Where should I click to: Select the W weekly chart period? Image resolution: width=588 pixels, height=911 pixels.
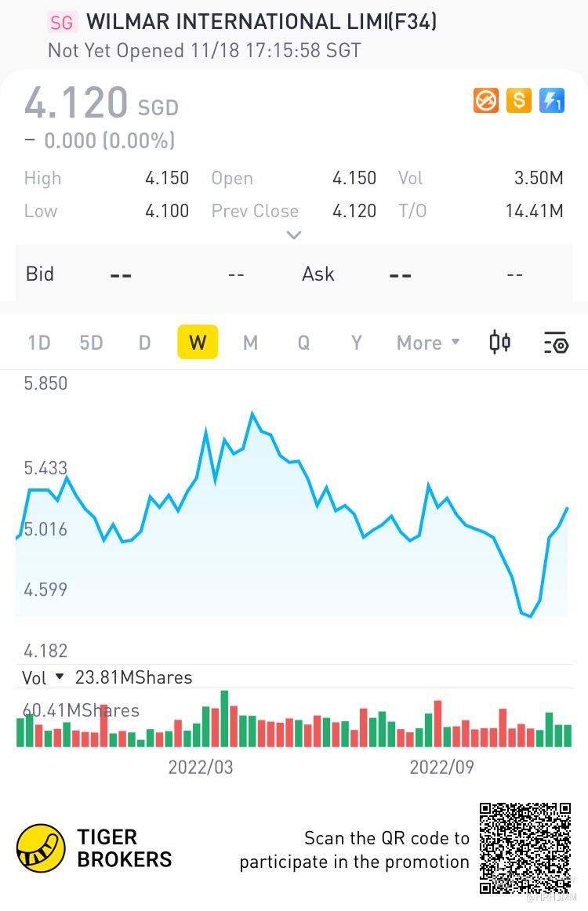click(x=198, y=342)
